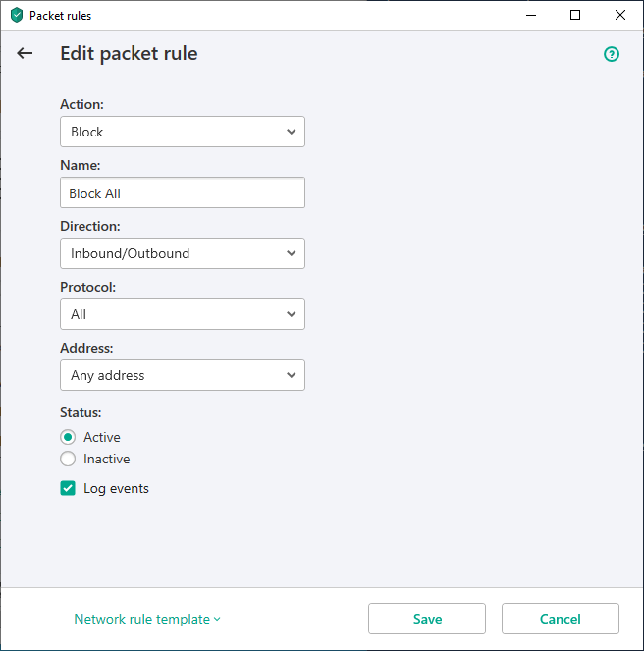Click the Edit packet rule heading

point(129,54)
